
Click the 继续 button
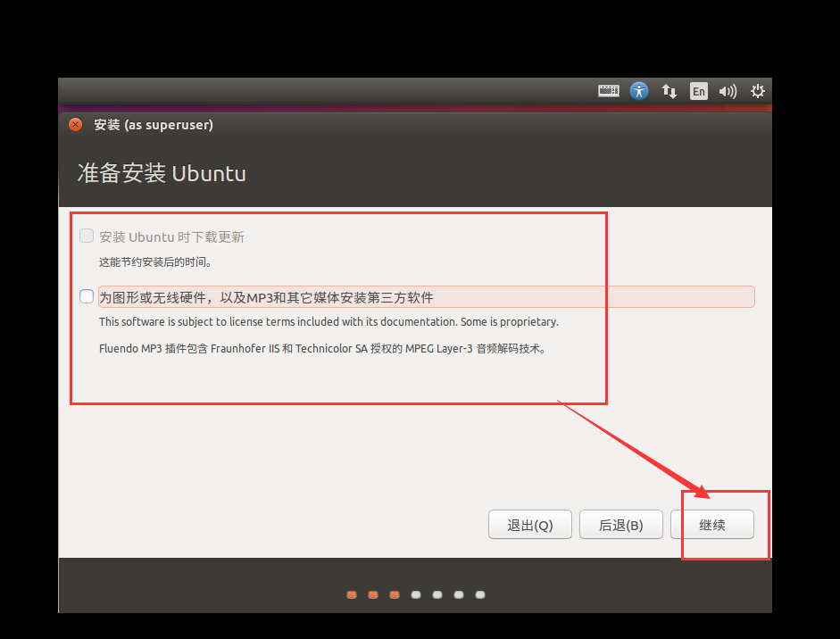pyautogui.click(x=712, y=525)
